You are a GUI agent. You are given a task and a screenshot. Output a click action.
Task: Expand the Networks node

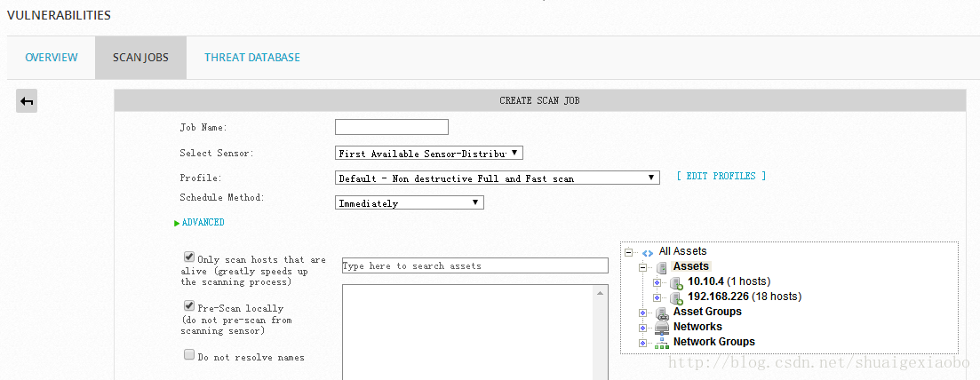(642, 328)
